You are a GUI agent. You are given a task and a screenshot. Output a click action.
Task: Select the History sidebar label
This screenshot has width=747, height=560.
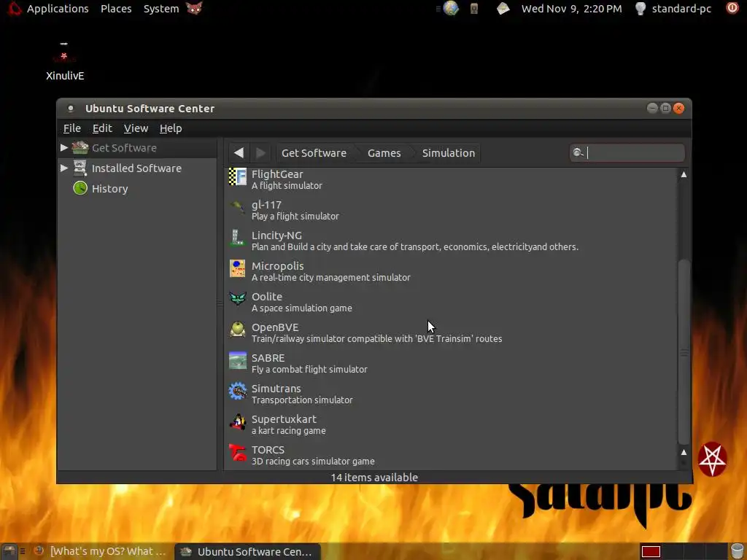109,189
